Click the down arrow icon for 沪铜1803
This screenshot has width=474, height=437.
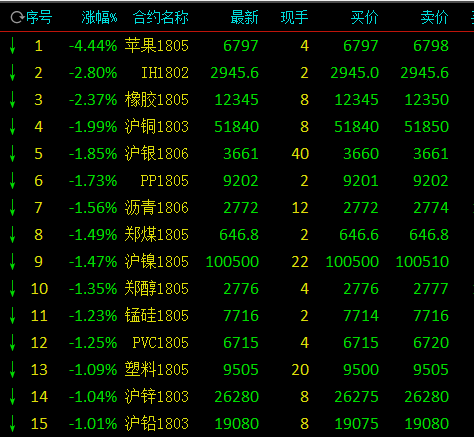click(x=12, y=127)
